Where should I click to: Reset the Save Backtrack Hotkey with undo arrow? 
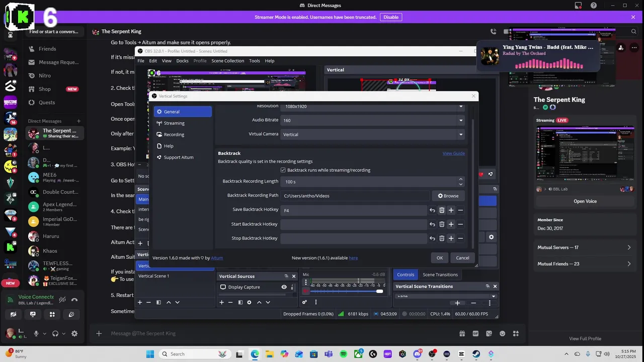click(x=432, y=210)
